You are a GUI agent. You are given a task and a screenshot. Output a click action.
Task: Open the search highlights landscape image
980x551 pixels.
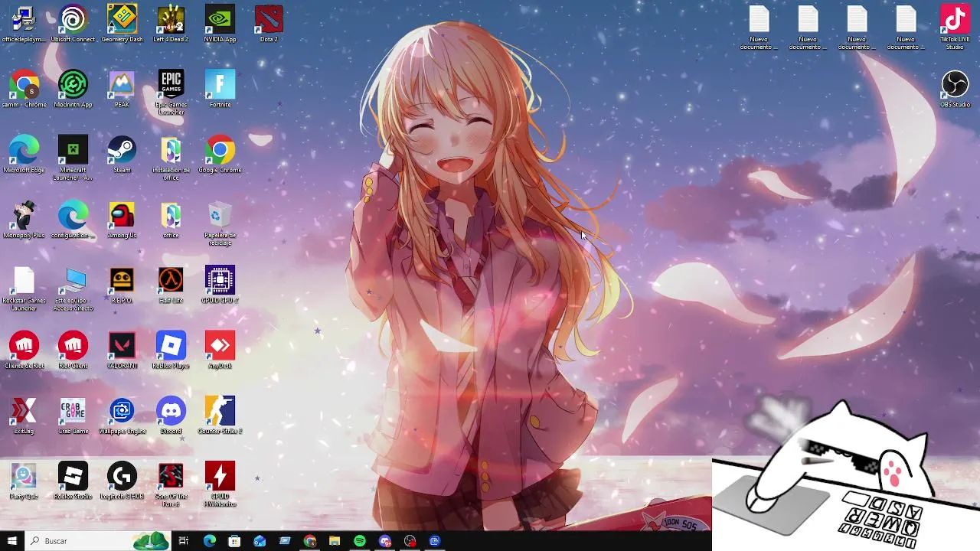pos(151,541)
